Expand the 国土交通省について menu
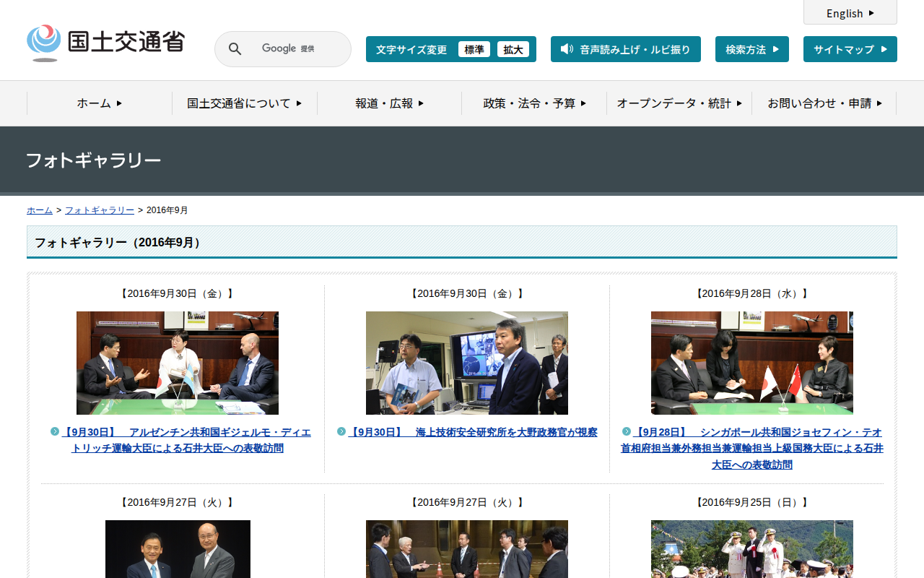This screenshot has height=578, width=924. [244, 103]
